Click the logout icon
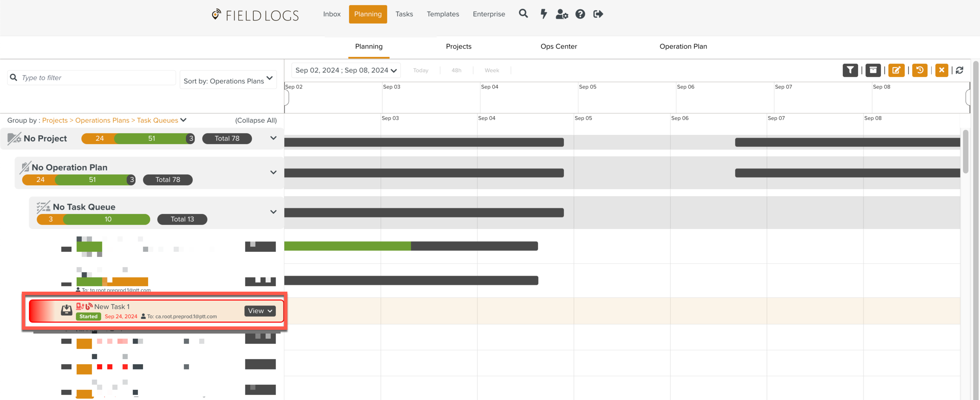 click(x=598, y=14)
